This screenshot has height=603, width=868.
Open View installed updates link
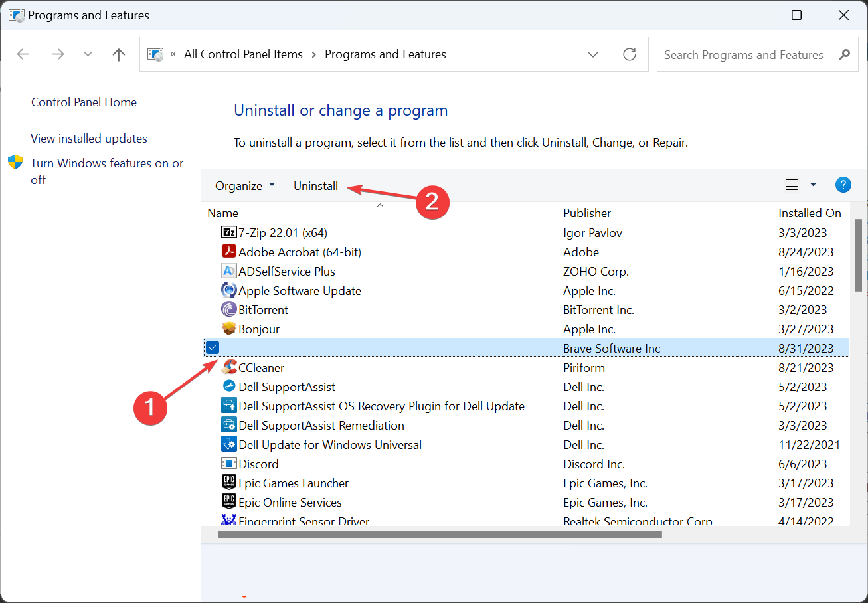point(89,139)
